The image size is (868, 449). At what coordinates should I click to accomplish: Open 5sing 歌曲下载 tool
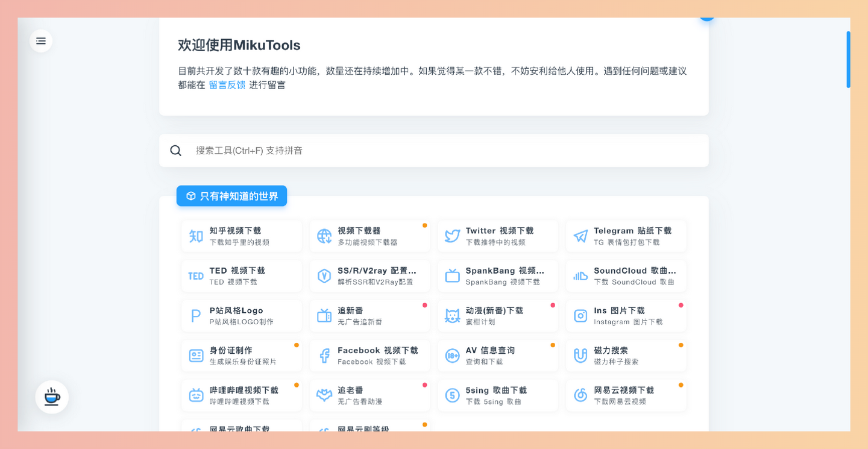(498, 395)
